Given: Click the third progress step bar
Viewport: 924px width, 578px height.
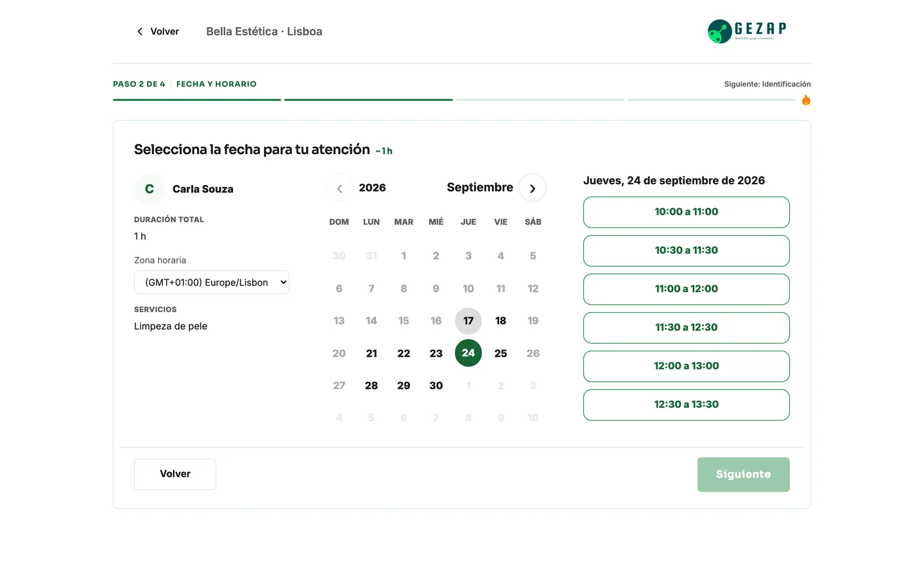Looking at the screenshot, I should 540,100.
